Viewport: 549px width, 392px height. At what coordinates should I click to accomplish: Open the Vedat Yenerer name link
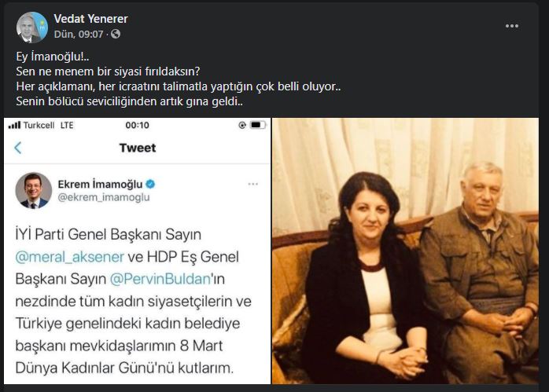click(x=90, y=19)
